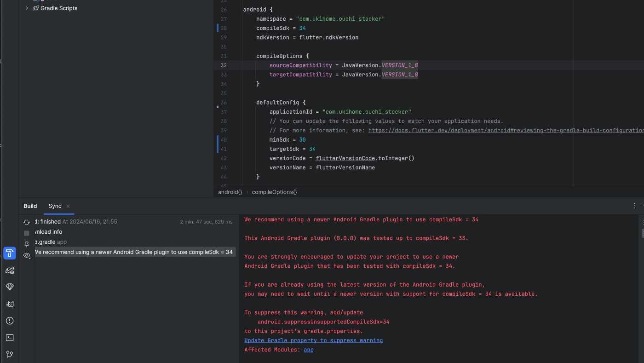Click the Gradle elephant sync icon in sidebar
This screenshot has height=363, width=644.
click(10, 271)
